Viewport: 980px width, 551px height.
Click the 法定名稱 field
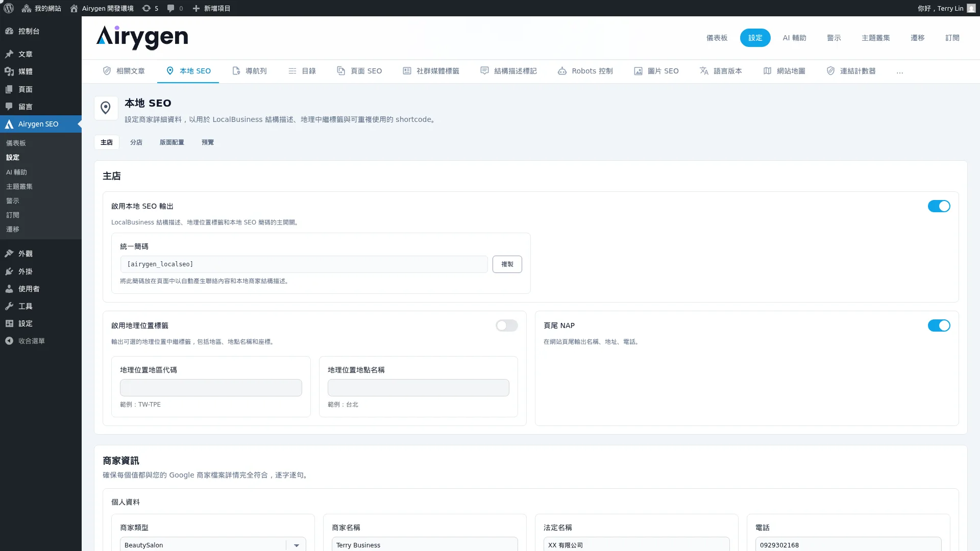pos(636,545)
